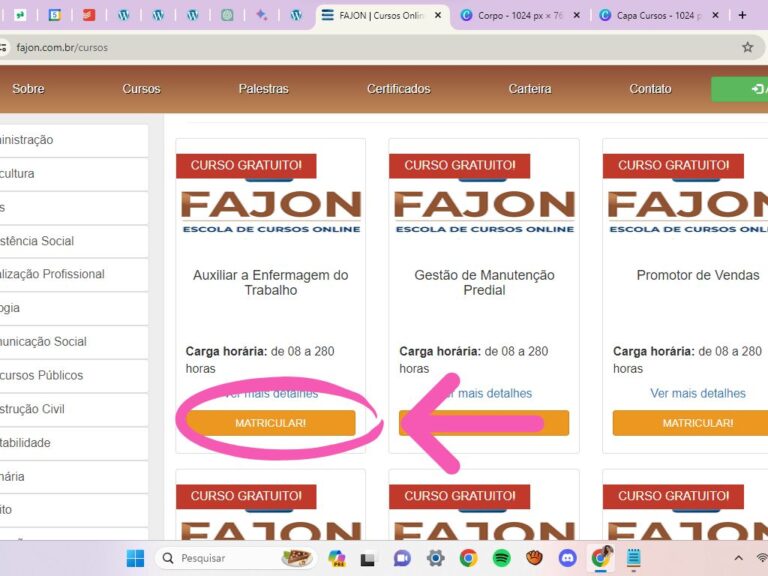Screen dimensions: 768x576
Task: Click the Pesquisar taskbar search box
Action: (x=234, y=558)
